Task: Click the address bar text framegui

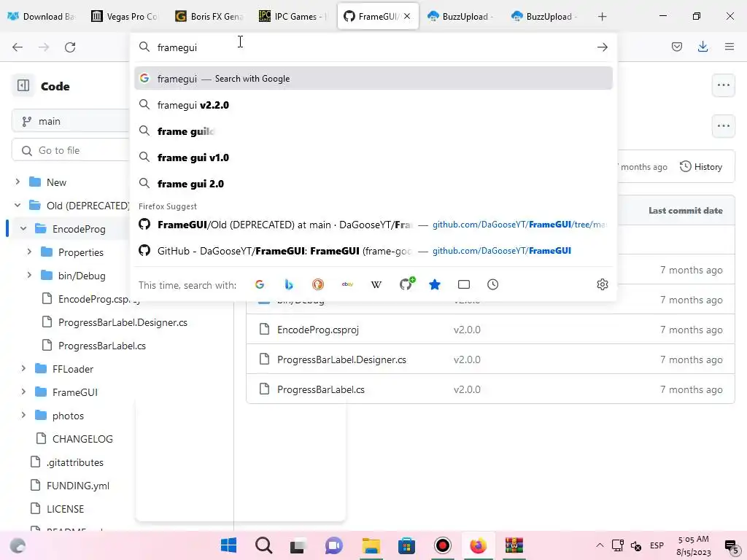Action: 177,47
